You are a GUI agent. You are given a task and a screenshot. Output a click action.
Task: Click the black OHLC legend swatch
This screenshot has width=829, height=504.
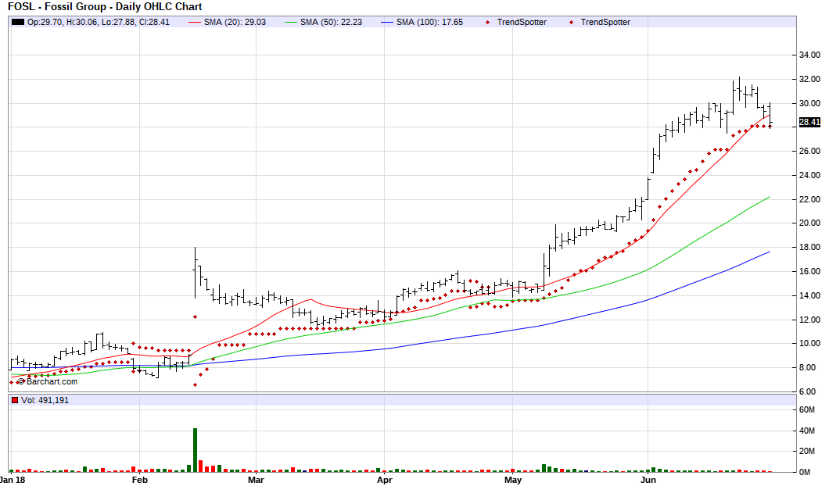18,22
